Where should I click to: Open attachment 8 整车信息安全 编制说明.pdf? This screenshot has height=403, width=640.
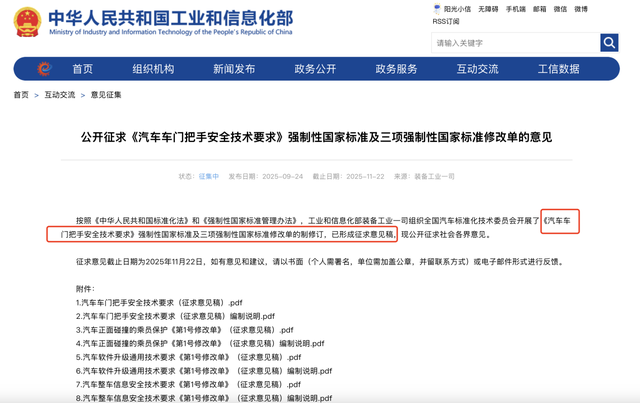pyautogui.click(x=204, y=398)
